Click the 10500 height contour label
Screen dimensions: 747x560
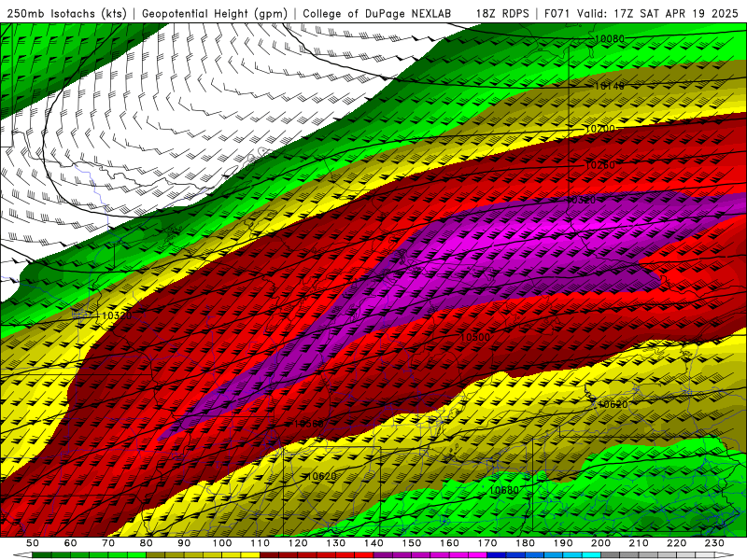tap(475, 337)
